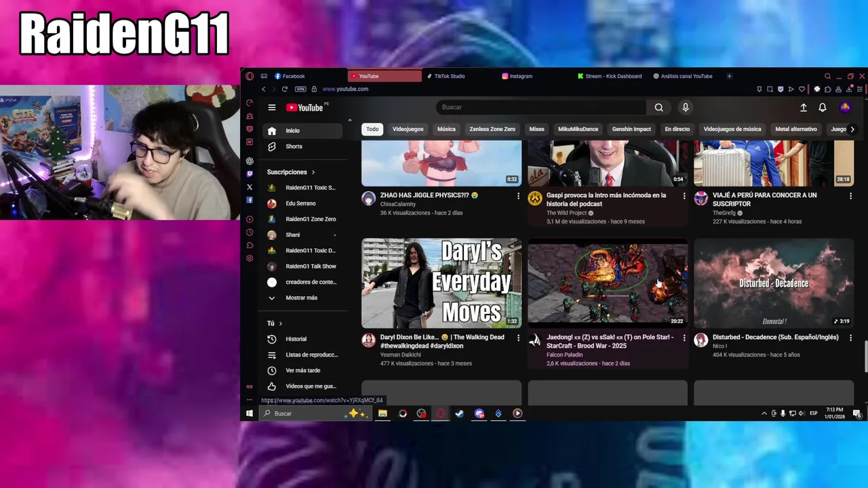Open Opera sidebar history clock icon
The image size is (868, 488).
pos(250,232)
